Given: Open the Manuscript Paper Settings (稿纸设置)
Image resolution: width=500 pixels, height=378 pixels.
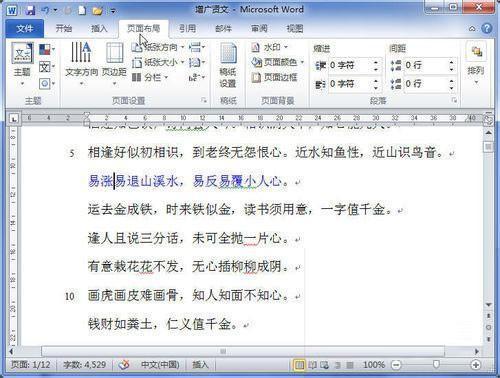Looking at the screenshot, I should click(x=228, y=65).
